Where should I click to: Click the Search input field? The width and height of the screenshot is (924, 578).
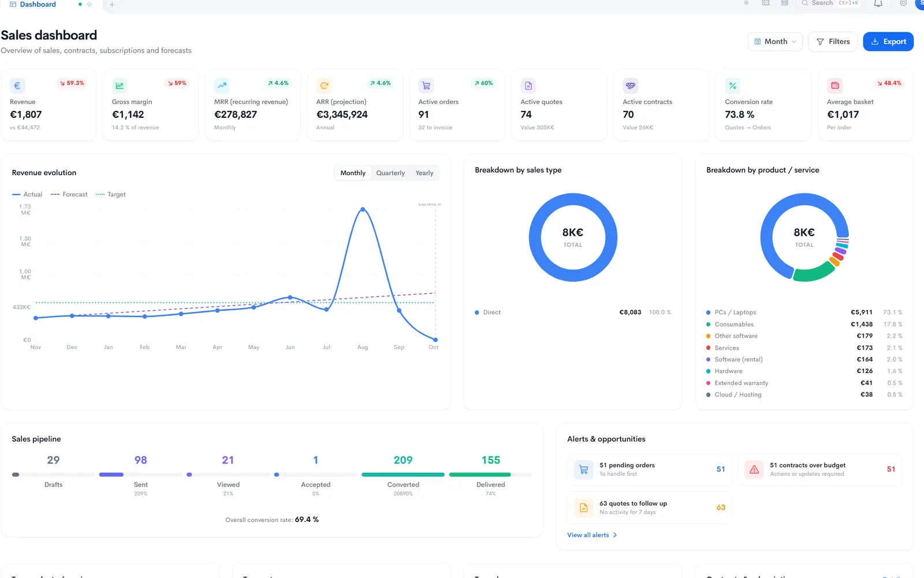829,3
